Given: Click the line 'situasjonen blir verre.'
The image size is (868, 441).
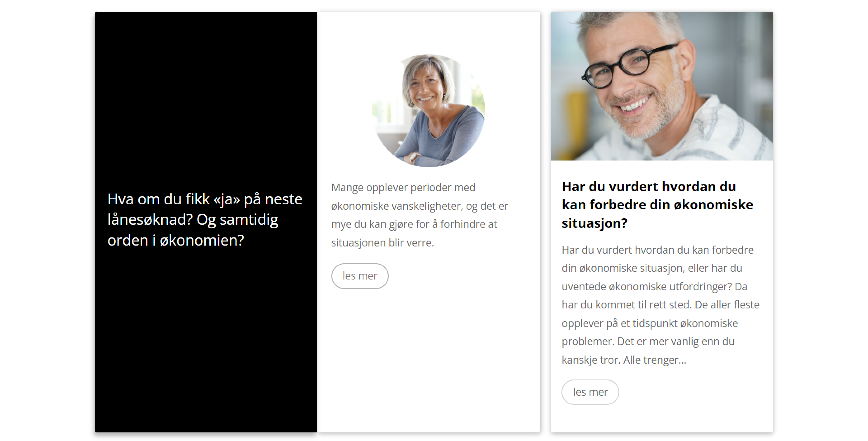Looking at the screenshot, I should 382,243.
